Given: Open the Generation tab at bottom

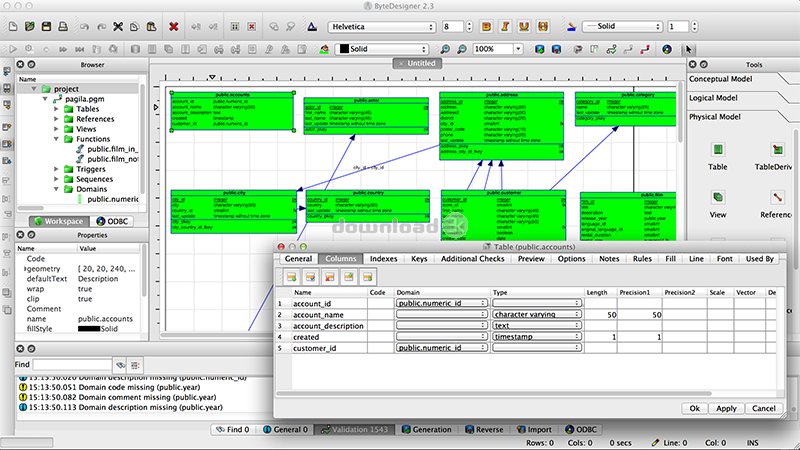Looking at the screenshot, I should point(427,430).
